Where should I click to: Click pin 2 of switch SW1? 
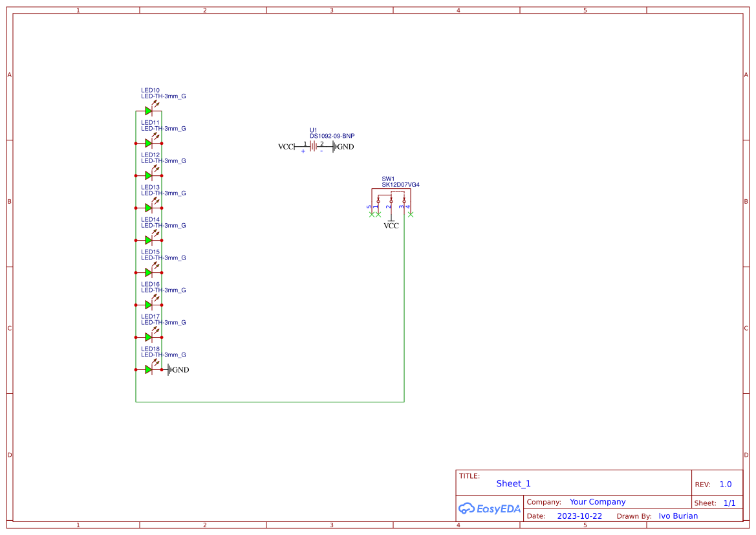click(x=391, y=207)
